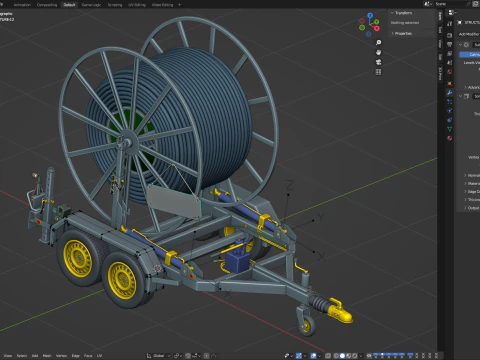The width and height of the screenshot is (480, 360).
Task: Open the Select menu in viewport header
Action: click(22, 356)
